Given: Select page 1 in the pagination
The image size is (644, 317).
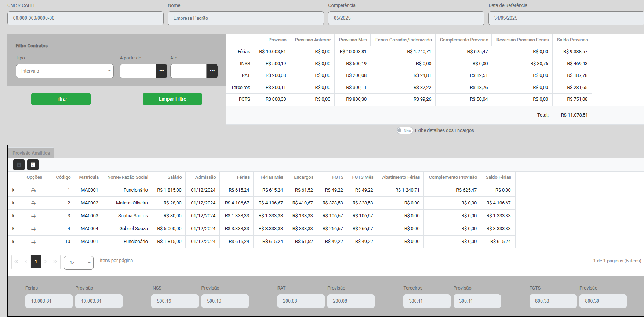Looking at the screenshot, I should [x=36, y=262].
